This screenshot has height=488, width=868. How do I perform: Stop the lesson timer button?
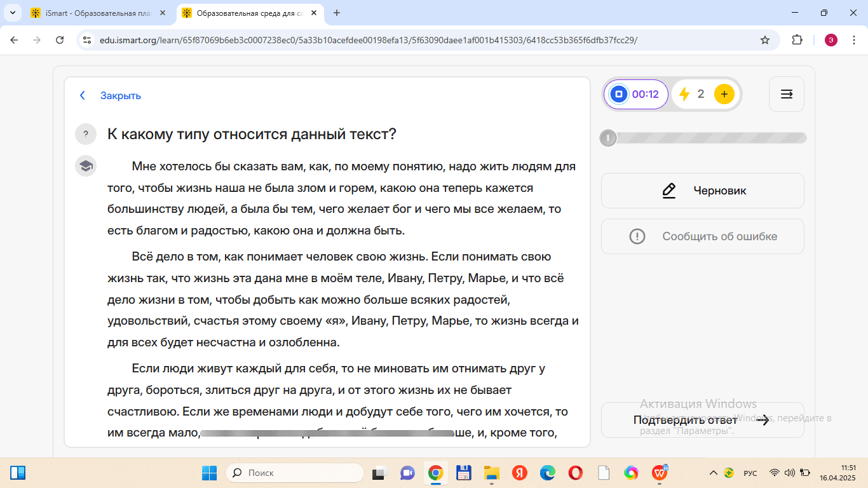(x=618, y=95)
